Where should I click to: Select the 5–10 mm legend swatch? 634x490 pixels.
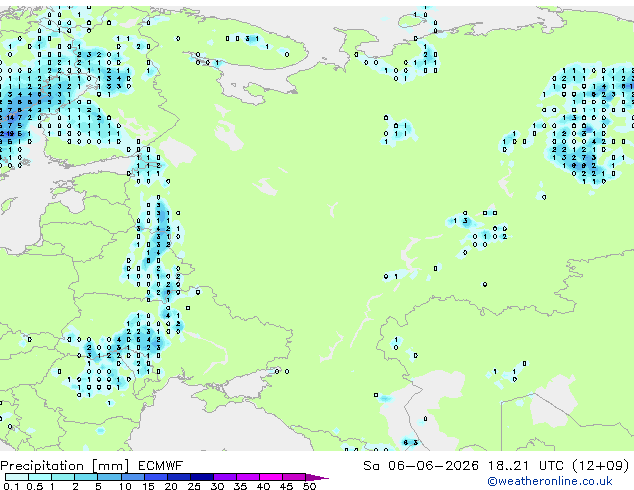[109, 477]
